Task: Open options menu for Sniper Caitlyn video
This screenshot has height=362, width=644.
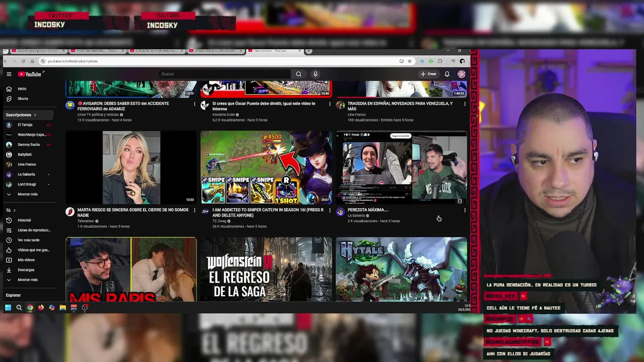Action: pos(330,210)
